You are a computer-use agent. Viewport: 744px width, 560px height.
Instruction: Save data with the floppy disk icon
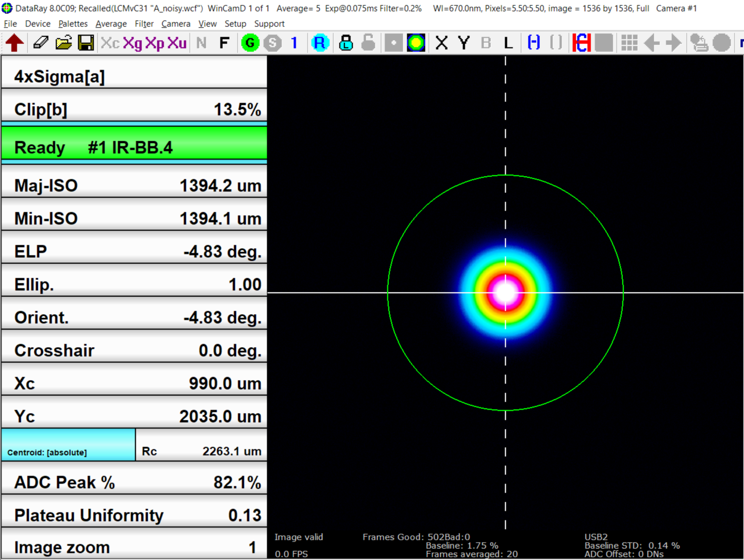coord(86,43)
